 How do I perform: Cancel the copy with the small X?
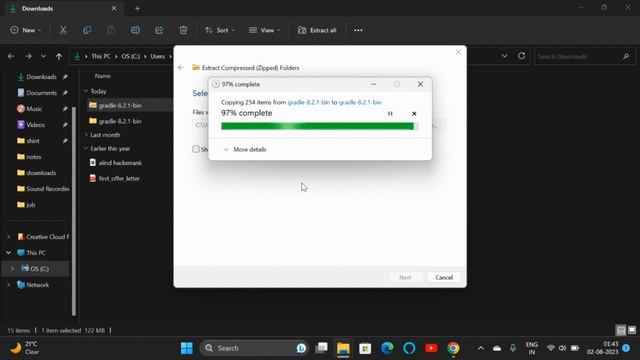(414, 113)
